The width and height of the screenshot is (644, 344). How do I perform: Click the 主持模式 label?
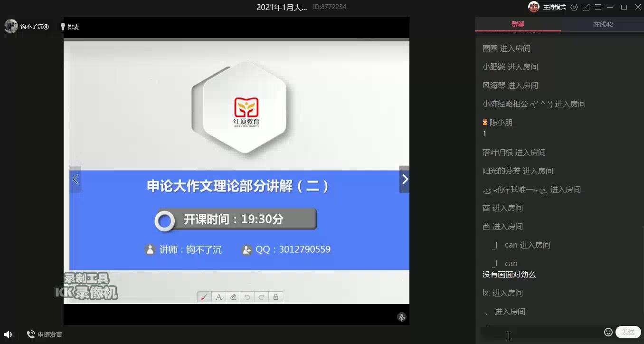(555, 7)
